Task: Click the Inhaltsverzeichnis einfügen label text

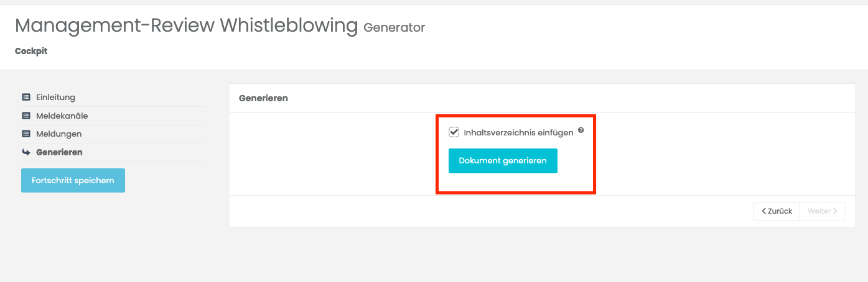Action: pyautogui.click(x=518, y=133)
